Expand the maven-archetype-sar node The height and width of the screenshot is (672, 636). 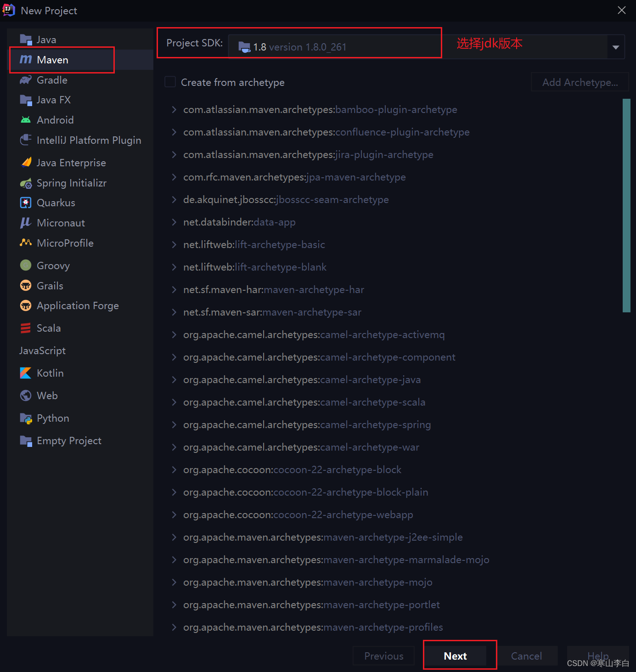tap(174, 312)
